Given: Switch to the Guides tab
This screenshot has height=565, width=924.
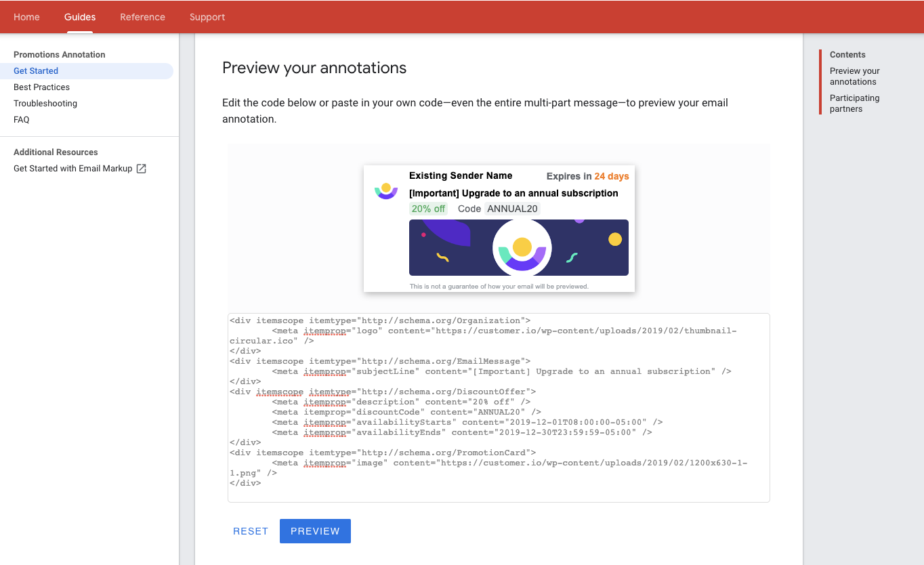Looking at the screenshot, I should point(79,17).
